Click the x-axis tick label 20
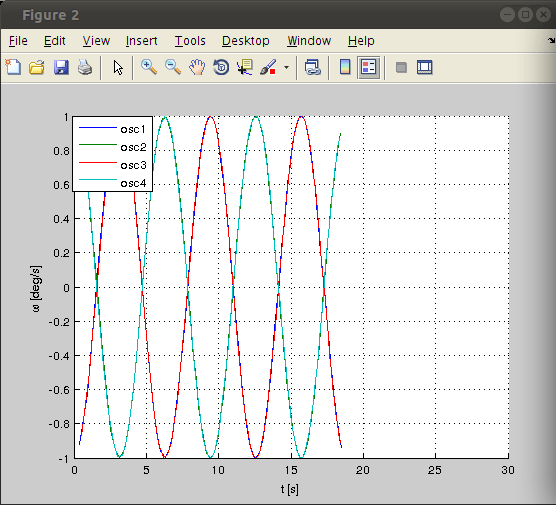 [x=363, y=470]
